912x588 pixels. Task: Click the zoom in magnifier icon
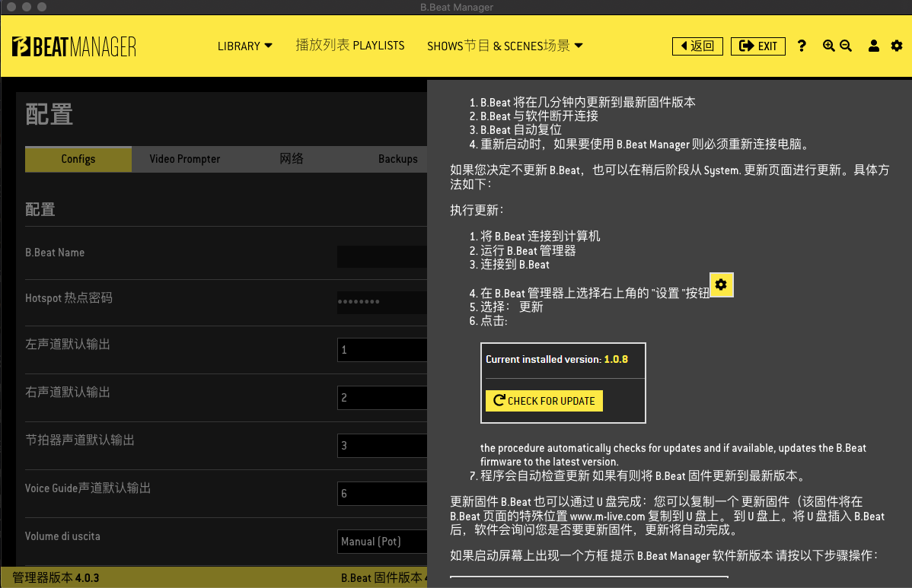point(828,46)
